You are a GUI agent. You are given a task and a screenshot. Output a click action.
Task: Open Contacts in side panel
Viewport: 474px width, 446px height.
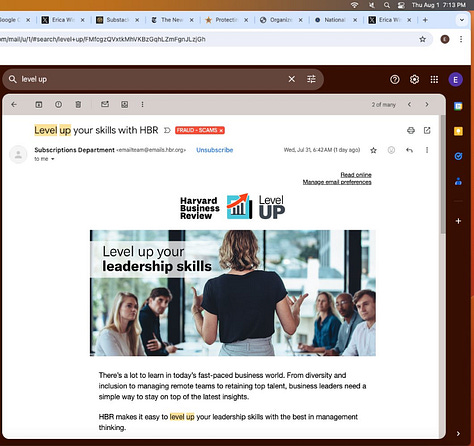[x=458, y=181]
